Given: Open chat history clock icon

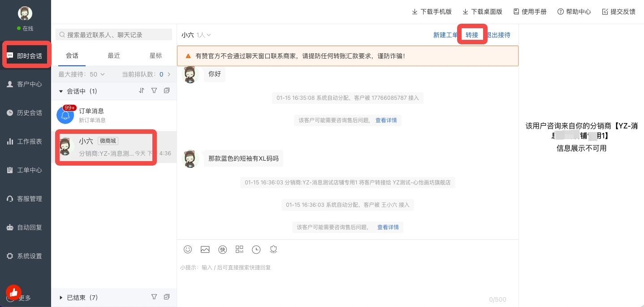Looking at the screenshot, I should click(256, 249).
